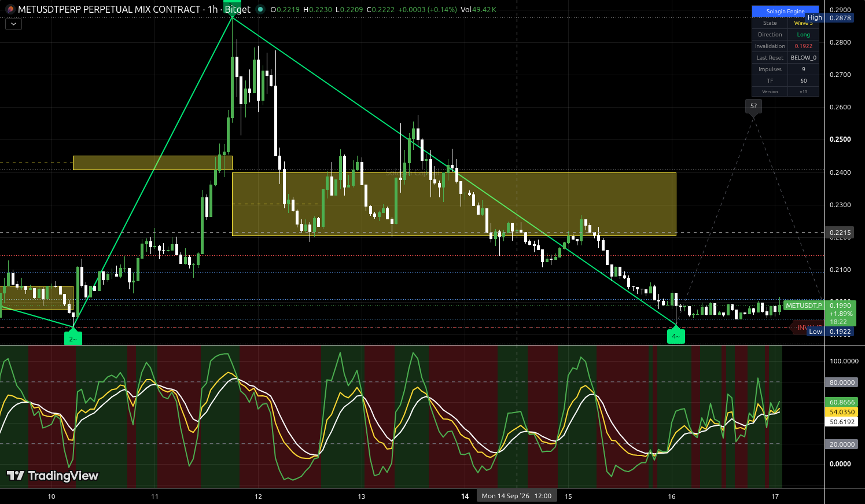This screenshot has width=865, height=504.
Task: Click the 'State' table cell
Action: tap(770, 23)
